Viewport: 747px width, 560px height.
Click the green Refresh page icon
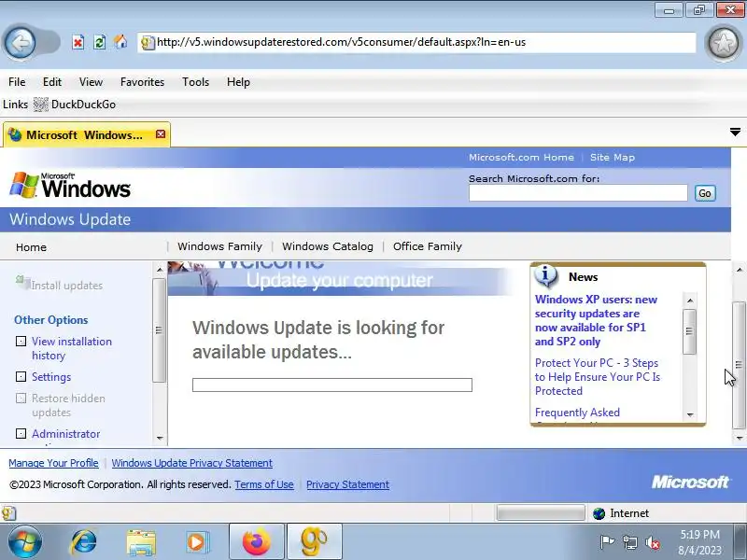coord(99,43)
